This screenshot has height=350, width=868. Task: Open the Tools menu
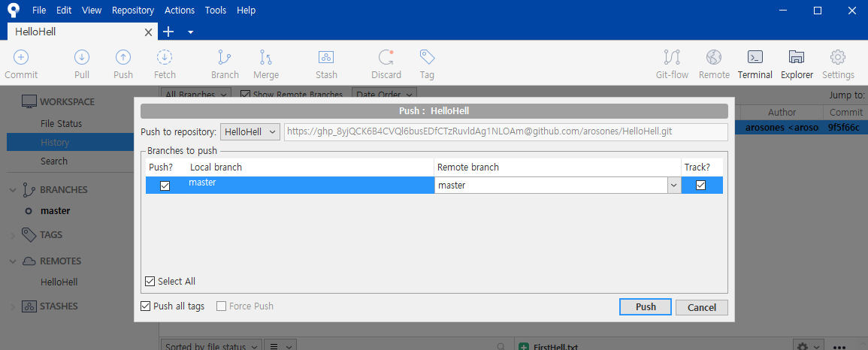pos(216,10)
